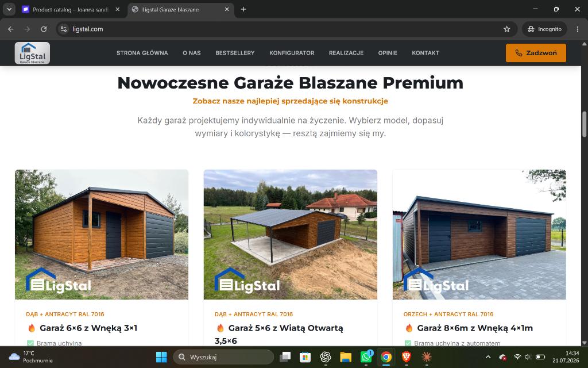Viewport: 588px width, 368px height.
Task: Open the KONFIGURATOR page
Action: coord(292,53)
